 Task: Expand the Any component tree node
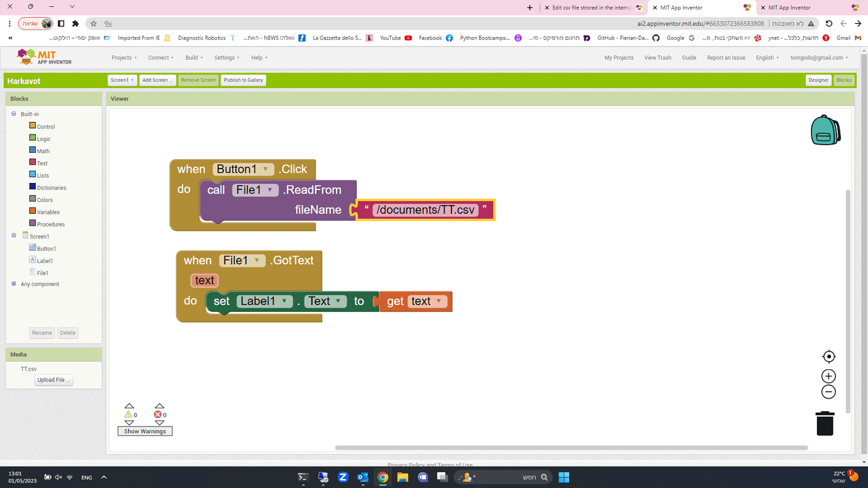(x=14, y=284)
